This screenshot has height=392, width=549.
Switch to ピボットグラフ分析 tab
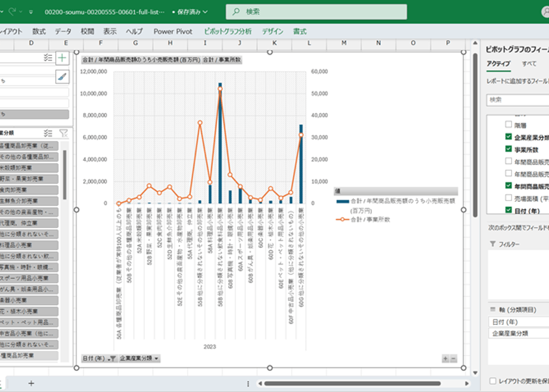(x=228, y=31)
